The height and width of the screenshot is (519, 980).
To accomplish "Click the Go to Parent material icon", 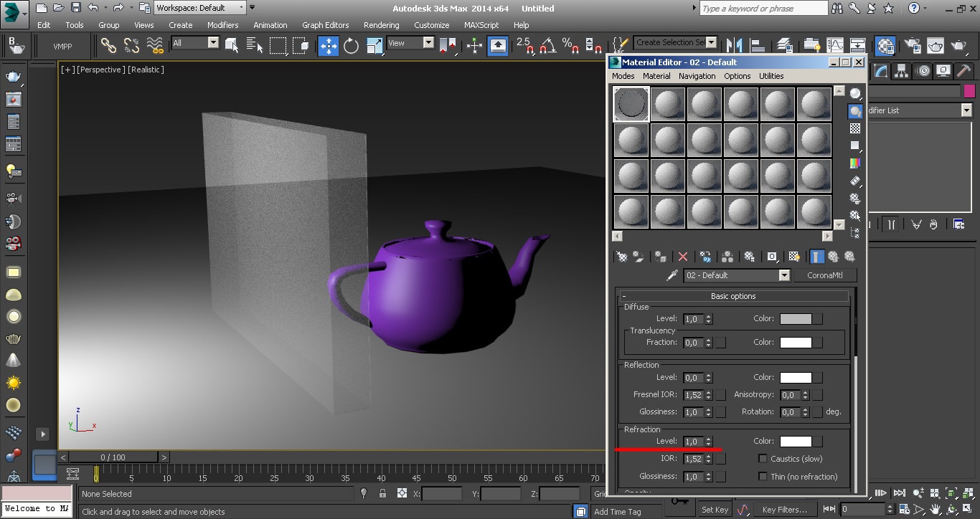I will (833, 257).
